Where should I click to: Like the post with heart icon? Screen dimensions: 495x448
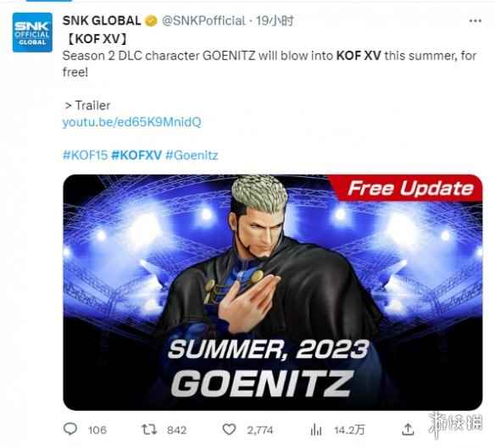coord(229,429)
